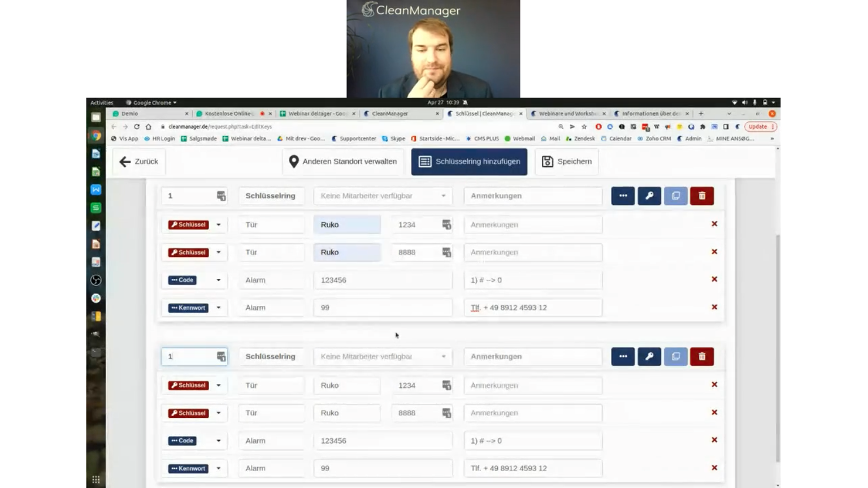
Task: Open the three-dots code button on the lower keyring
Action: click(623, 356)
